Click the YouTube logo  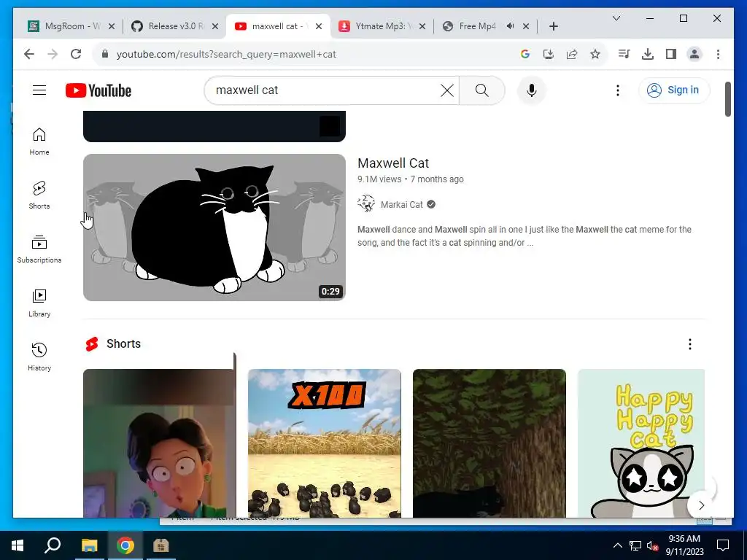click(98, 90)
